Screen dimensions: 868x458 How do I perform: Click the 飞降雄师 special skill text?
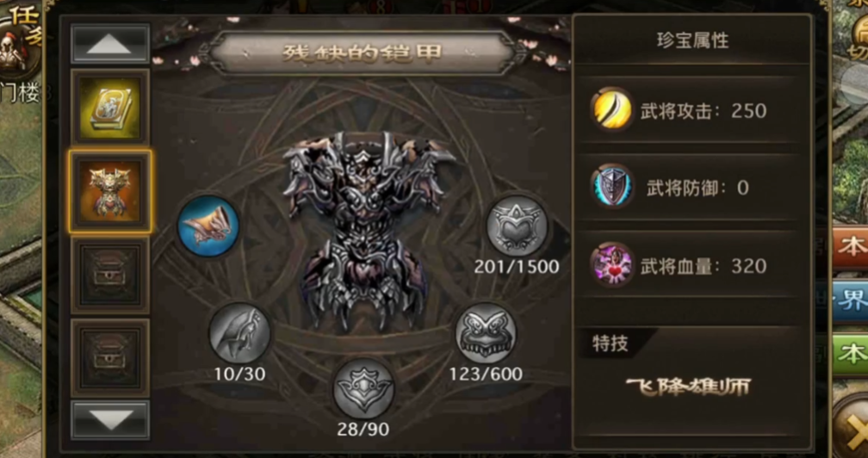[689, 386]
